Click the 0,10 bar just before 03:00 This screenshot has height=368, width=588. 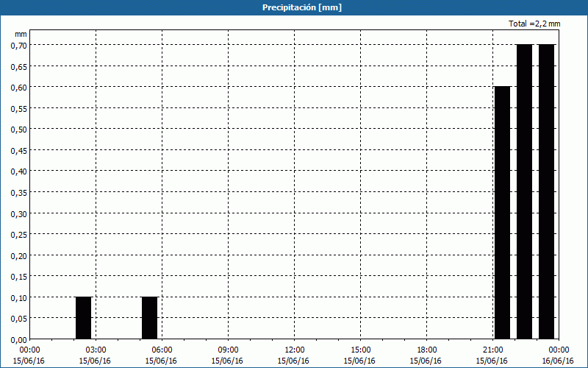coord(83,318)
